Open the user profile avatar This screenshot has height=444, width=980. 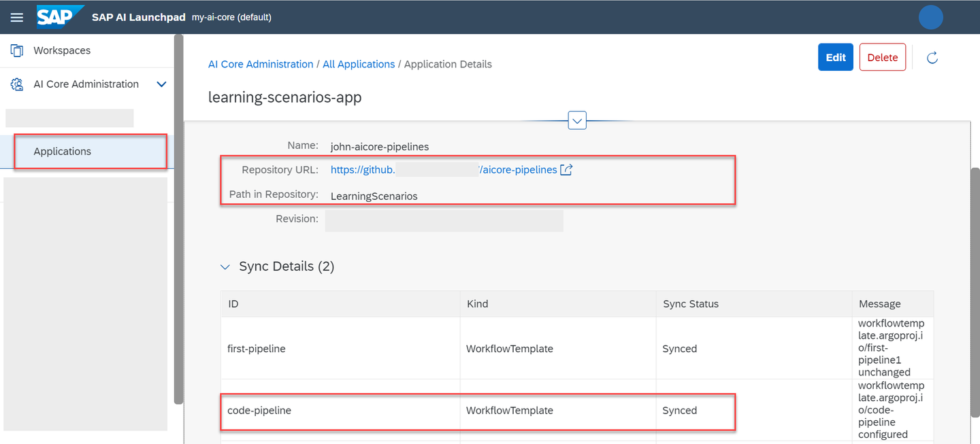click(930, 17)
